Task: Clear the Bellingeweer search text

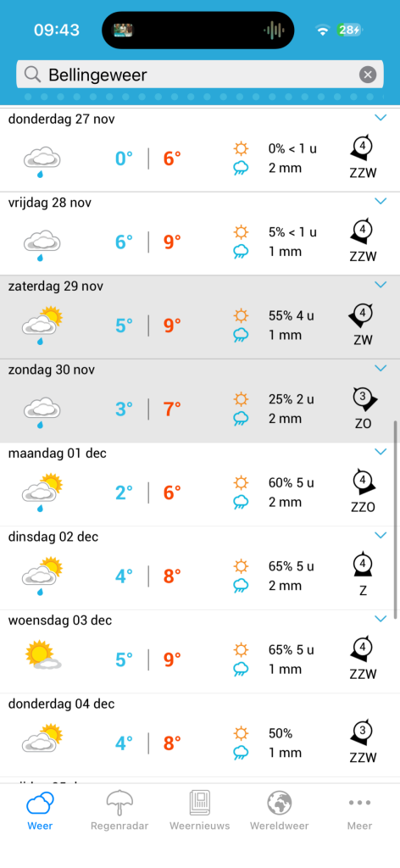Action: tap(367, 75)
